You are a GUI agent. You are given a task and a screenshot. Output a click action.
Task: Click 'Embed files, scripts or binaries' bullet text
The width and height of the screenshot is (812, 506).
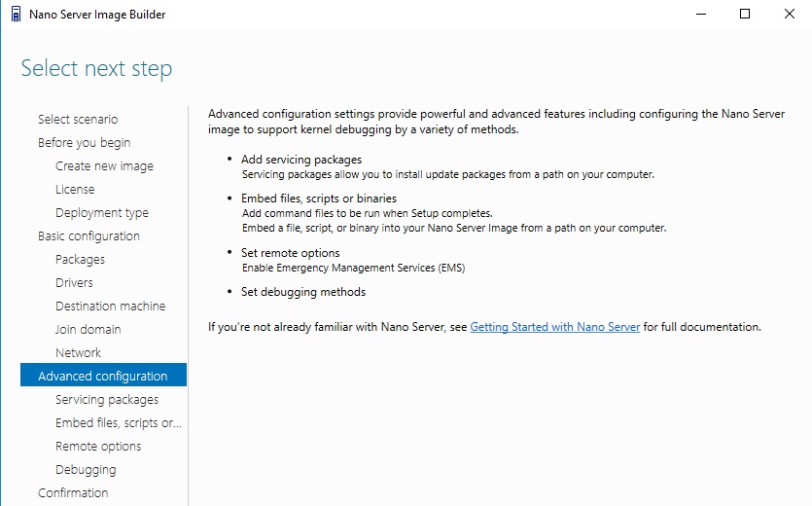point(319,199)
